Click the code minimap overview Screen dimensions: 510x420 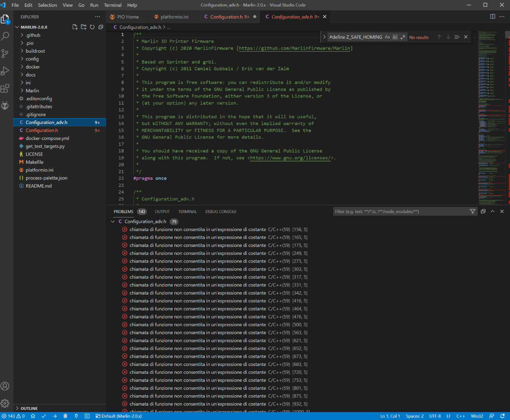491,116
